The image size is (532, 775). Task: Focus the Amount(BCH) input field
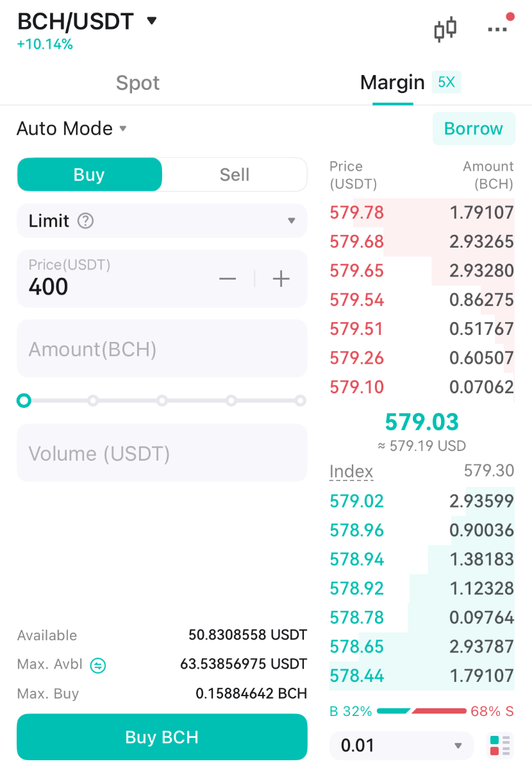(162, 348)
